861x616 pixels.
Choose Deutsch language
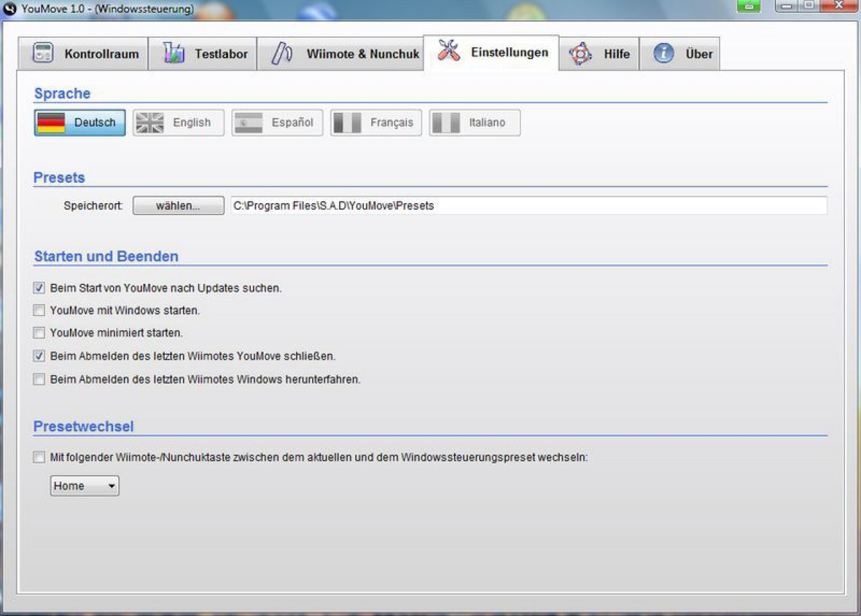[x=80, y=123]
